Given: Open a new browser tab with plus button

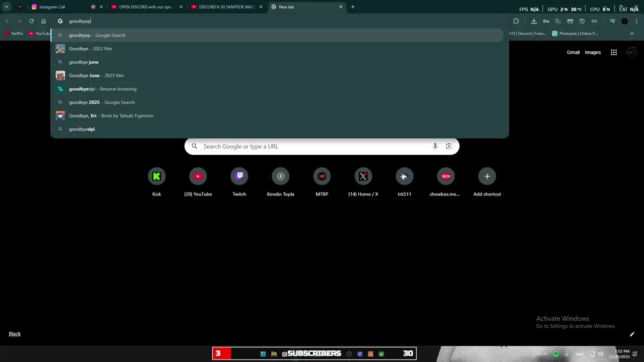Looking at the screenshot, I should [x=353, y=7].
